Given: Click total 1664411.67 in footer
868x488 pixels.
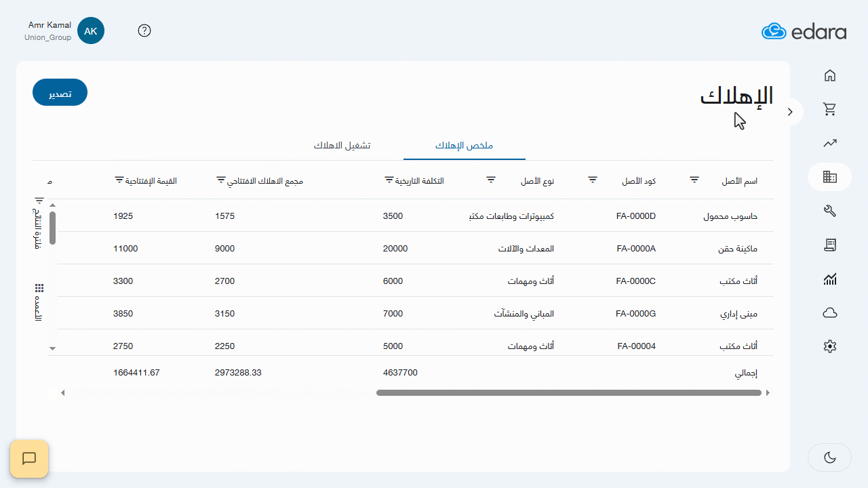Looking at the screenshot, I should pos(136,372).
